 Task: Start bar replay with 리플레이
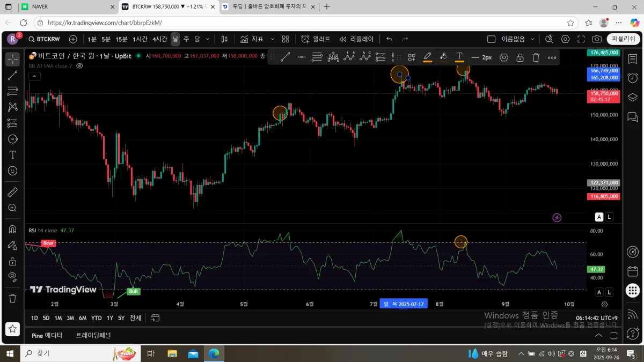356,39
